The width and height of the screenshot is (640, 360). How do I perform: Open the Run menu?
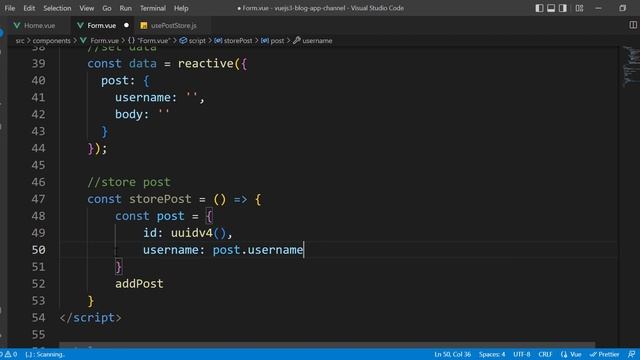tap(126, 8)
